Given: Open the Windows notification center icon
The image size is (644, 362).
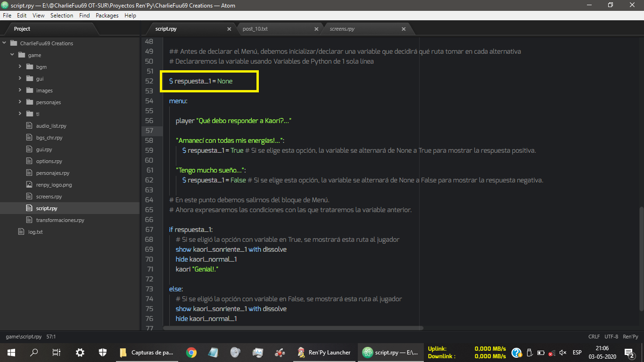Looking at the screenshot, I should [x=628, y=353].
